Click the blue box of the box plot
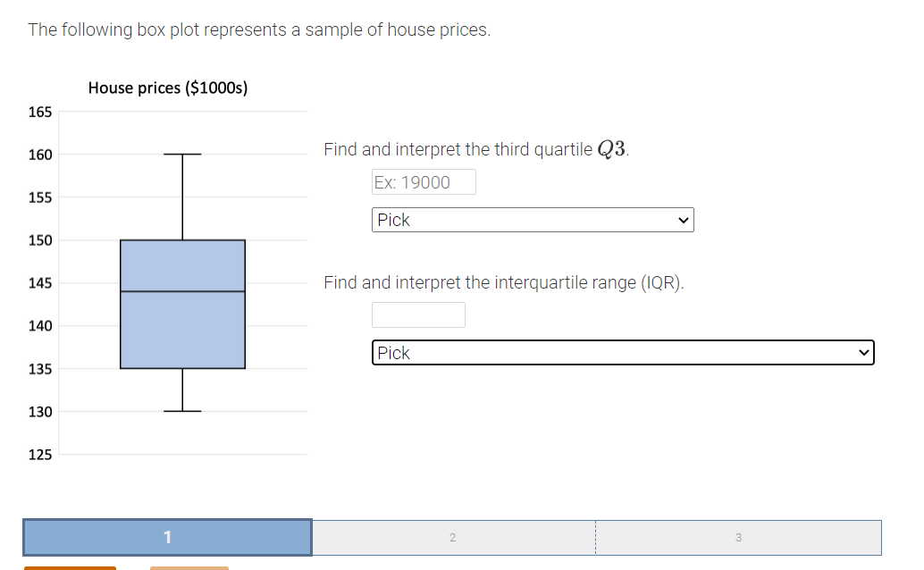 click(x=182, y=331)
